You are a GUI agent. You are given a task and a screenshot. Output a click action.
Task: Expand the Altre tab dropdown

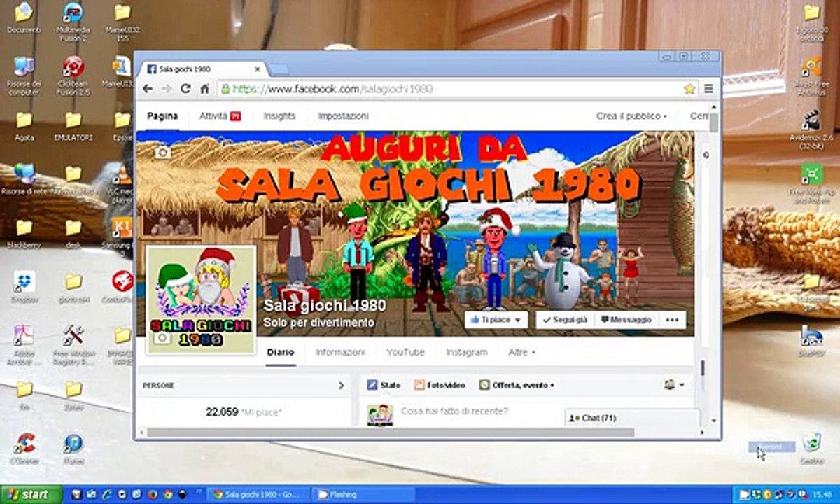(x=521, y=352)
